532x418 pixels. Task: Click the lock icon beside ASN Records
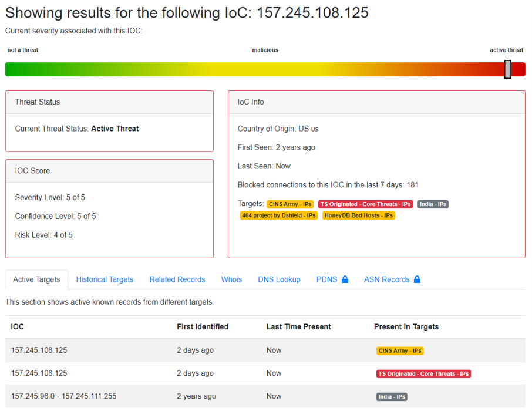pyautogui.click(x=417, y=279)
